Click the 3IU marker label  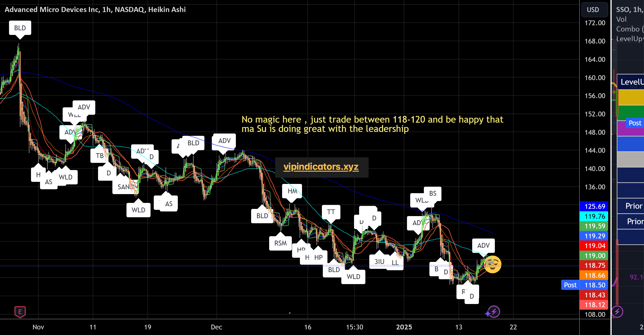click(x=379, y=262)
